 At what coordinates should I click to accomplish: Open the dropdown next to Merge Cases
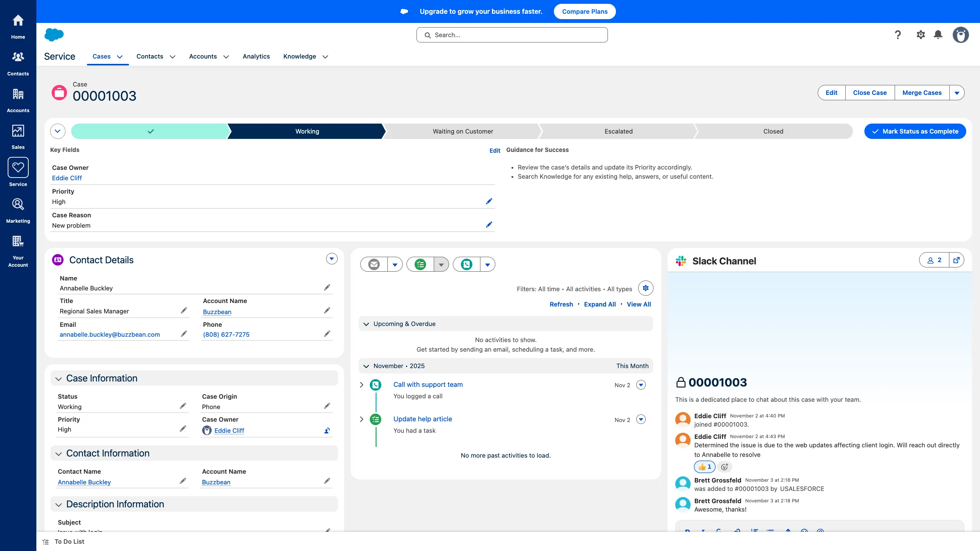click(x=957, y=92)
